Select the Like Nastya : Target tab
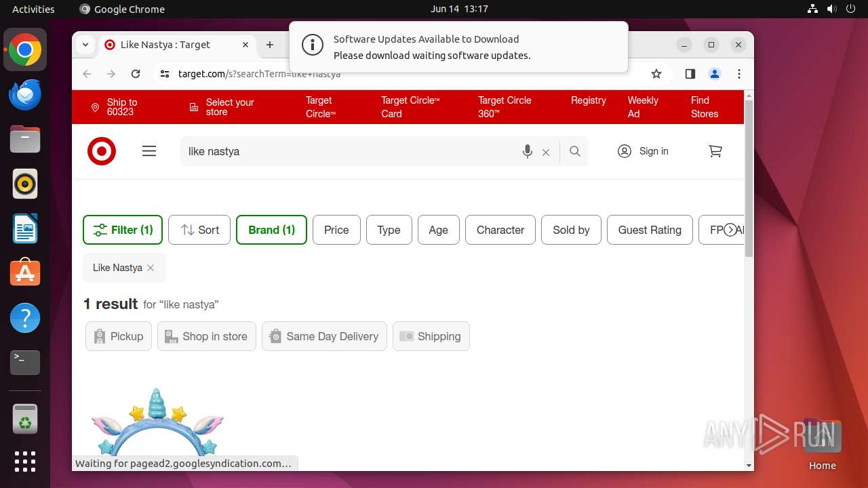Viewport: 868px width, 488px height. coord(178,45)
